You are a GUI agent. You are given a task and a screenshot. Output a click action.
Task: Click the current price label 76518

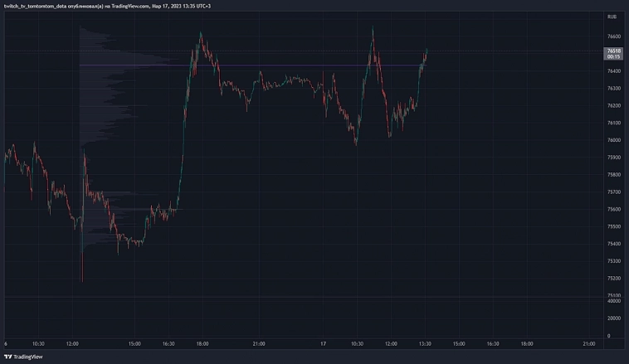614,51
